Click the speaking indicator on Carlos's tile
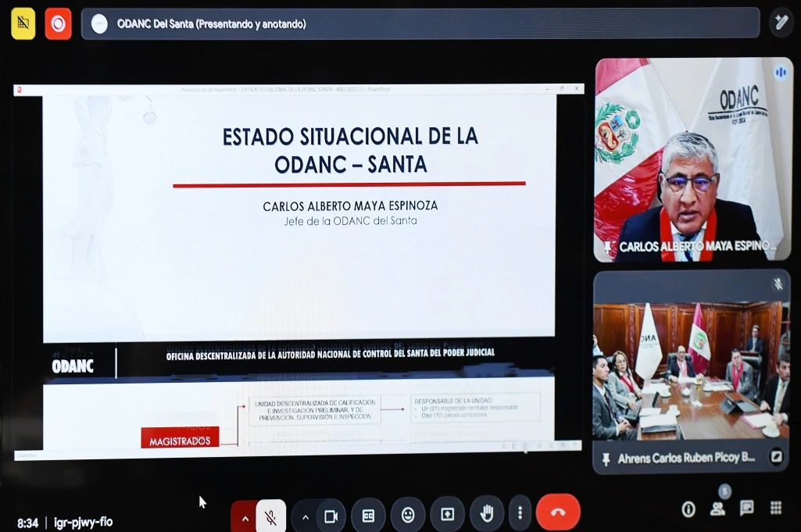This screenshot has width=801, height=532. coord(781,73)
